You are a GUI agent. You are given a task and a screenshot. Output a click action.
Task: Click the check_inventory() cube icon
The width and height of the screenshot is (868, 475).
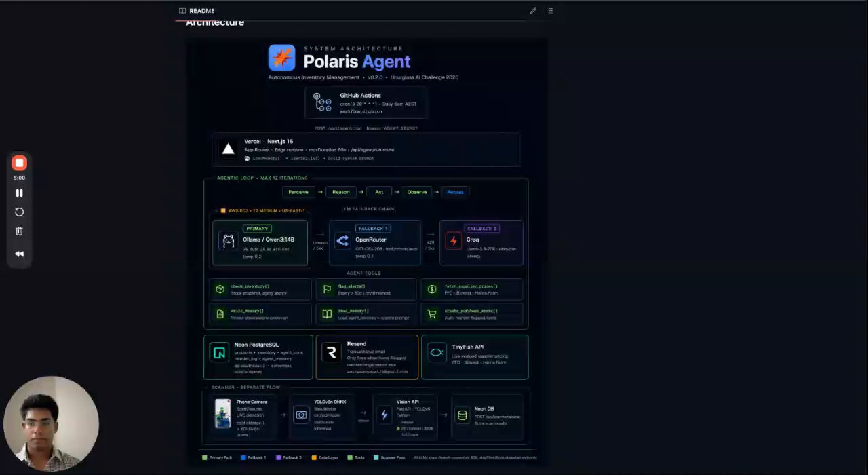coord(220,289)
